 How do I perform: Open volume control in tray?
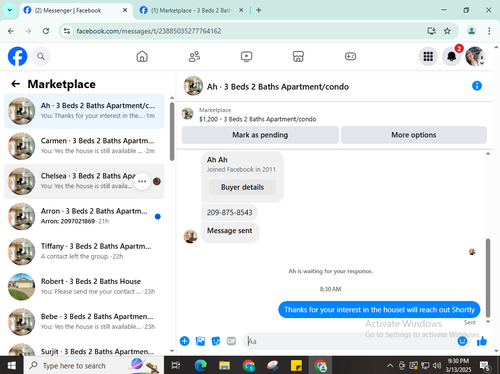[437, 366]
